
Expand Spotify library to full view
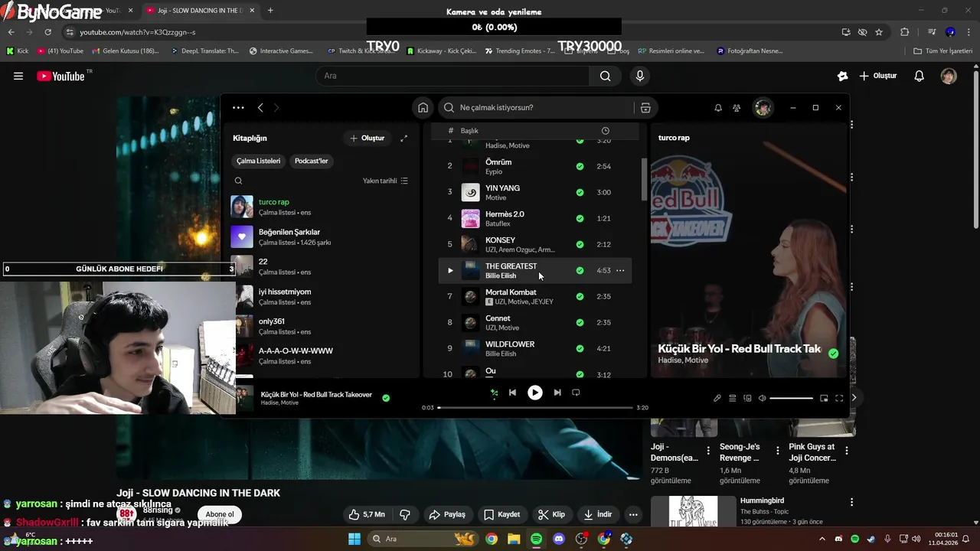(403, 139)
